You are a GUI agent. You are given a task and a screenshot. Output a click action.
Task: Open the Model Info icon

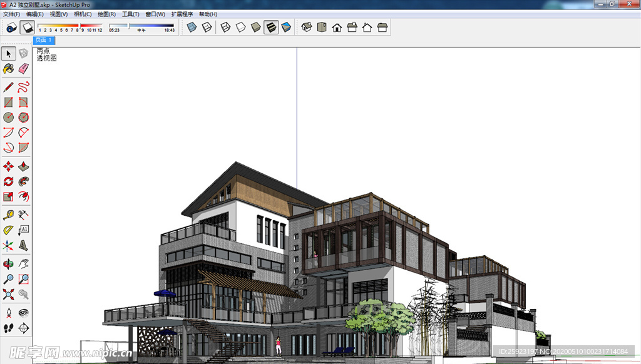12,28
